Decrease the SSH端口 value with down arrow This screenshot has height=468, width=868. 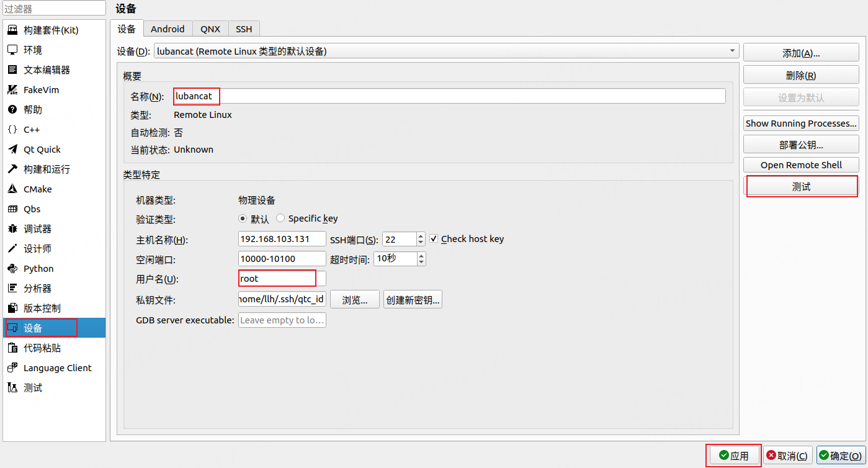coord(421,243)
